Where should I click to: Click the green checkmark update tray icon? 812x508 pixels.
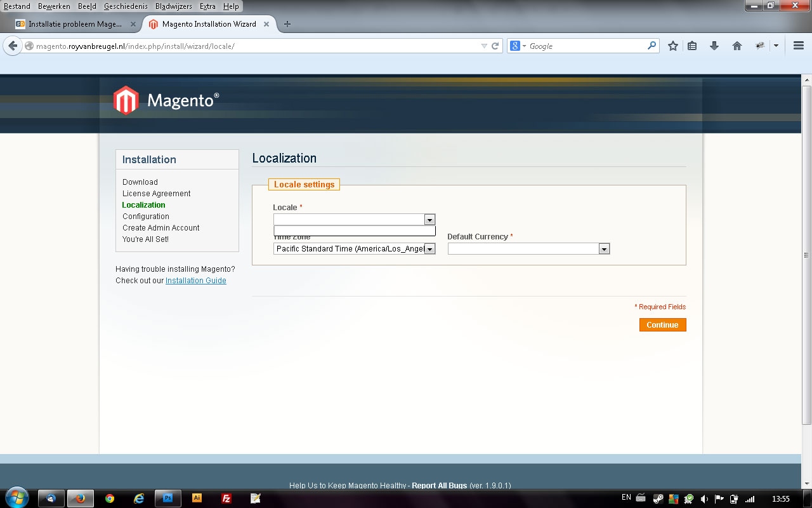point(689,498)
